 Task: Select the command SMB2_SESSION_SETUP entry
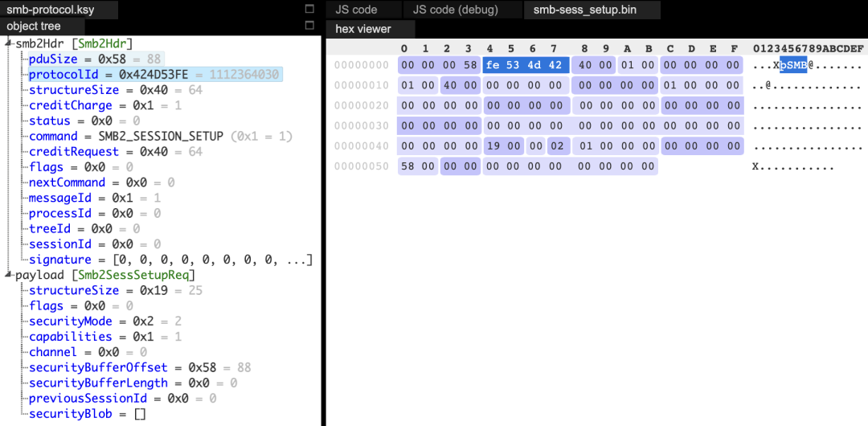point(161,137)
